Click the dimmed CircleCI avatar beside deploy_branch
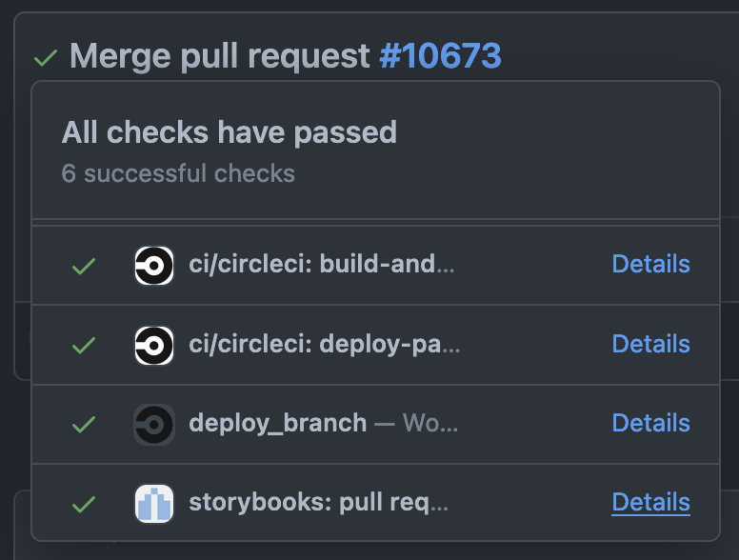This screenshot has width=739, height=560. point(154,425)
